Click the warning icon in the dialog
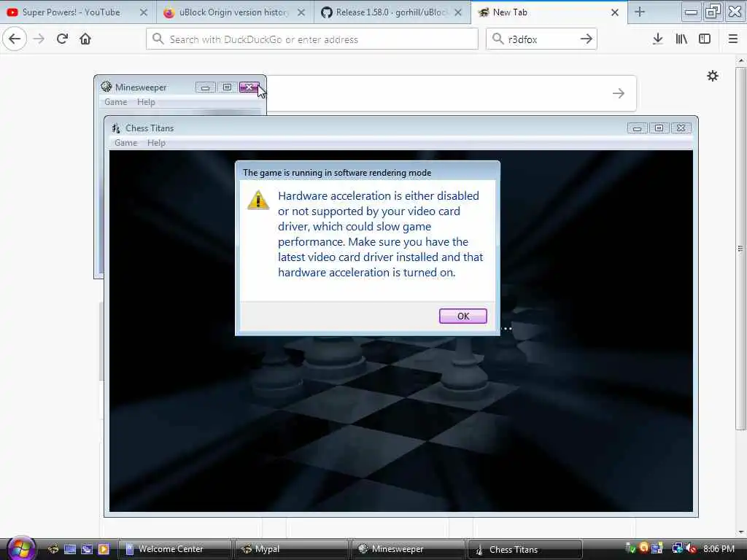The image size is (747, 560). click(x=258, y=200)
